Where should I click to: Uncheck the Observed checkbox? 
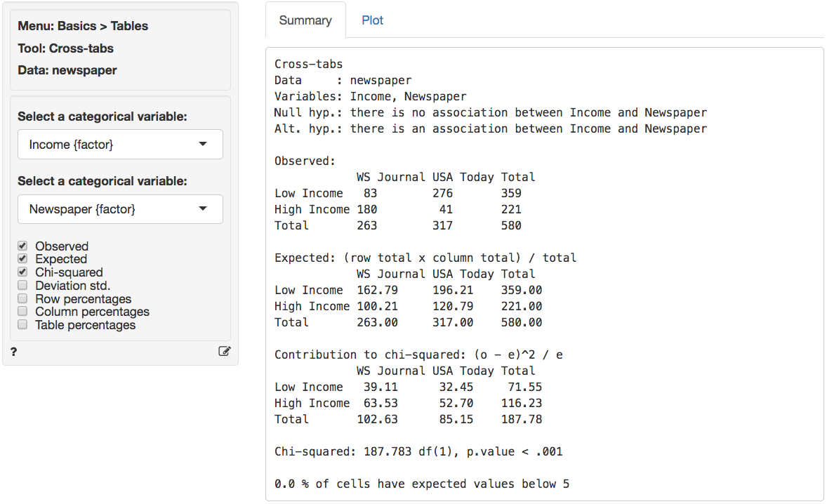coord(22,246)
